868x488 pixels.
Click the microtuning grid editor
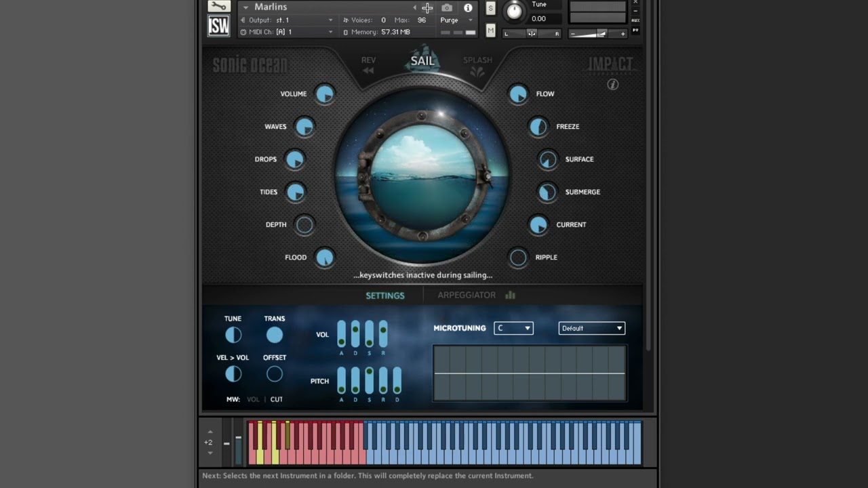click(530, 373)
